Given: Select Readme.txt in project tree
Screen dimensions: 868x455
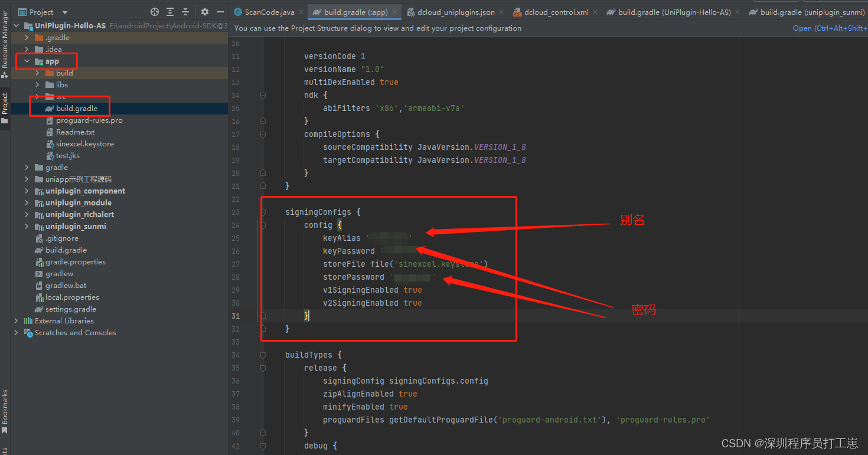Looking at the screenshot, I should pos(75,132).
